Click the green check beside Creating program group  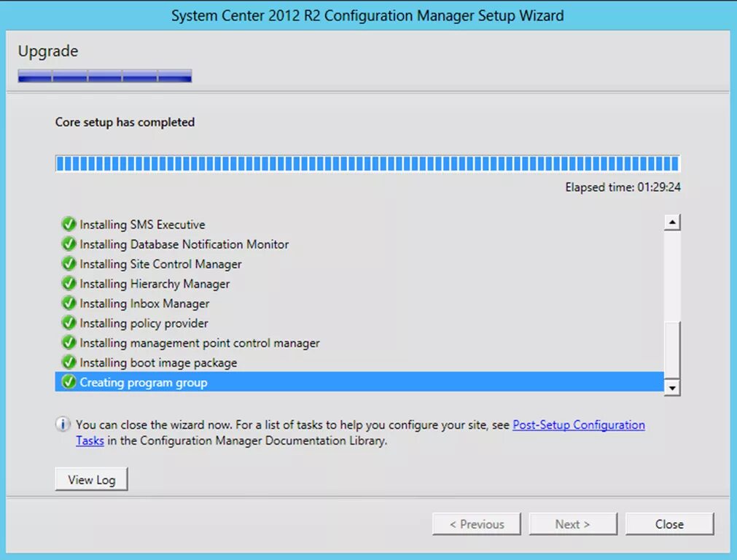(x=69, y=382)
